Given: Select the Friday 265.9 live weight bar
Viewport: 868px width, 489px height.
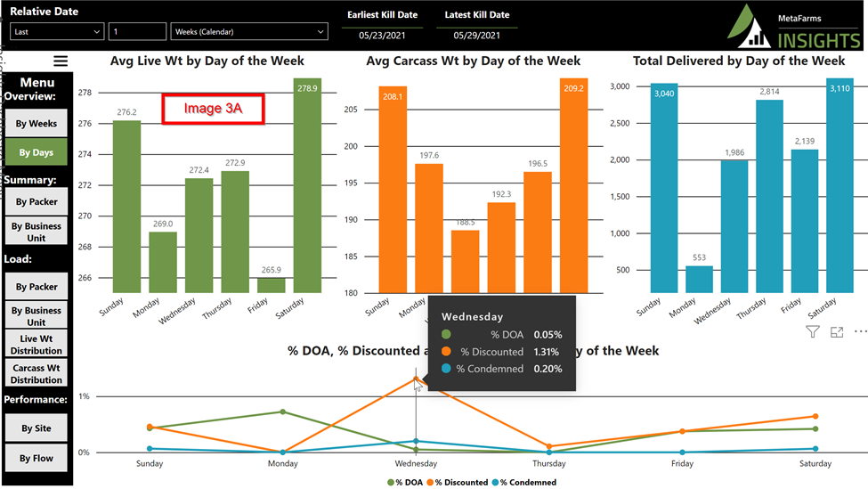Looking at the screenshot, I should click(272, 285).
